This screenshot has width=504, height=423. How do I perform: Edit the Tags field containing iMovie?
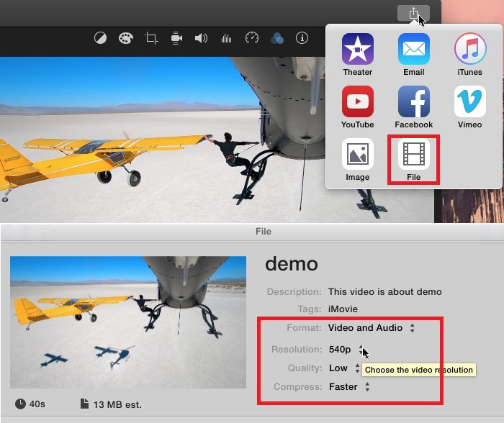[343, 309]
